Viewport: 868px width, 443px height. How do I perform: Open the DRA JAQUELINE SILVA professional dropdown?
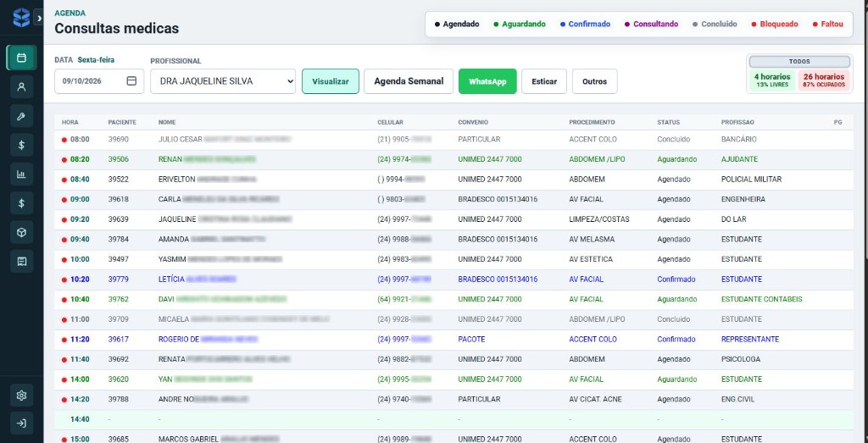223,80
